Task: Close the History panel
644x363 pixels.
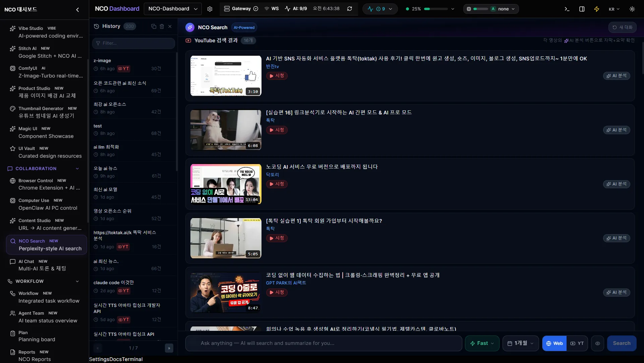Action: pos(170,26)
